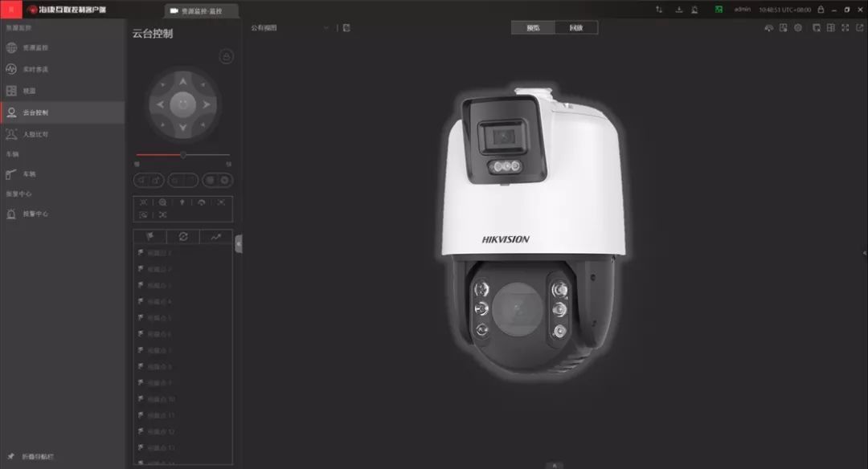This screenshot has width=868, height=469.
Task: Expand the bottom panel arrow
Action: pos(554,465)
